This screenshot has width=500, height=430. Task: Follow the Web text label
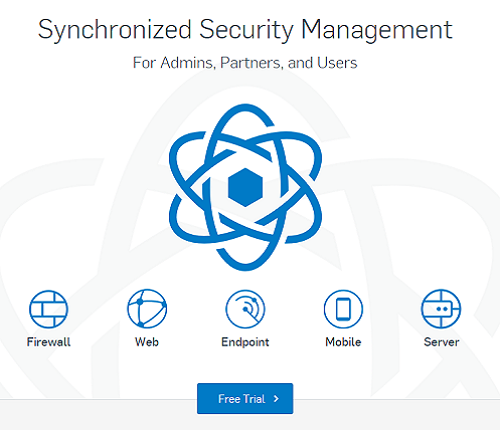(x=147, y=342)
